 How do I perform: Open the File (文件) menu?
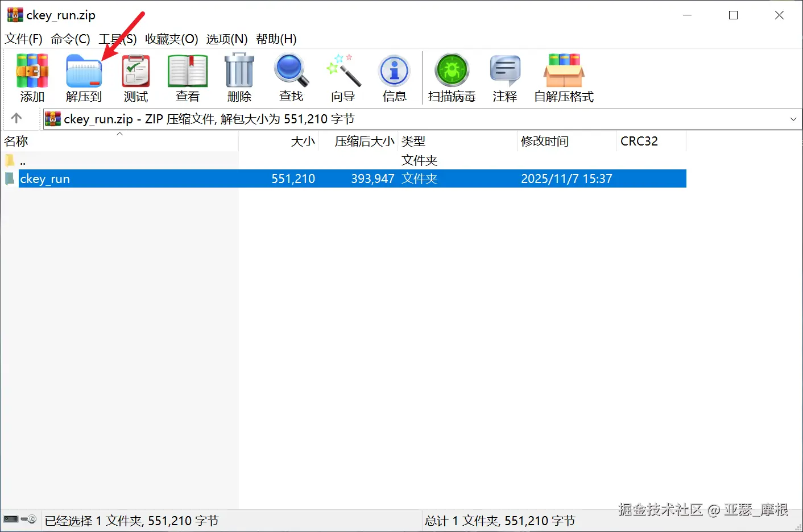point(23,39)
